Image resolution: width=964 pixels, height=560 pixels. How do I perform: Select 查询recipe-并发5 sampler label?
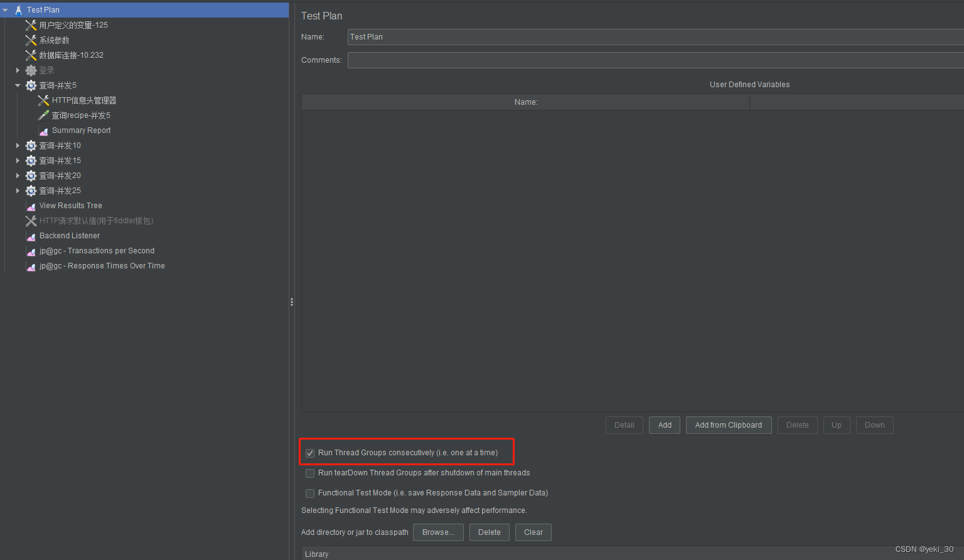81,115
